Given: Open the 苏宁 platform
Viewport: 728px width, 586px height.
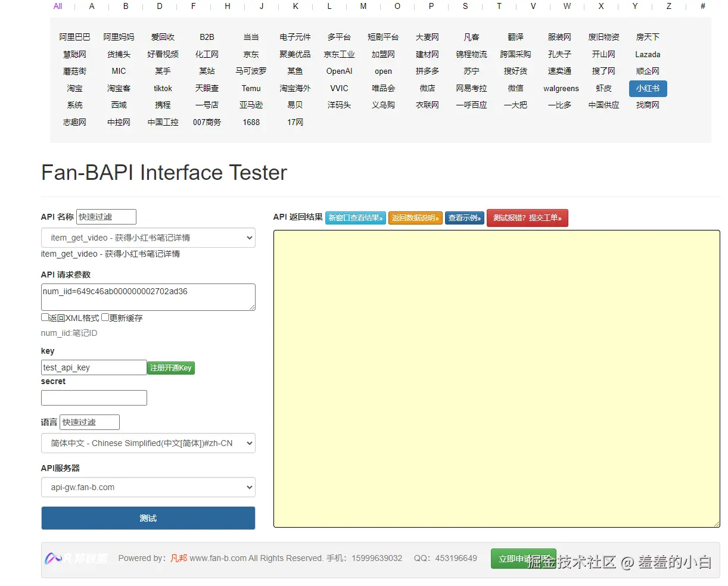Looking at the screenshot, I should click(x=471, y=71).
